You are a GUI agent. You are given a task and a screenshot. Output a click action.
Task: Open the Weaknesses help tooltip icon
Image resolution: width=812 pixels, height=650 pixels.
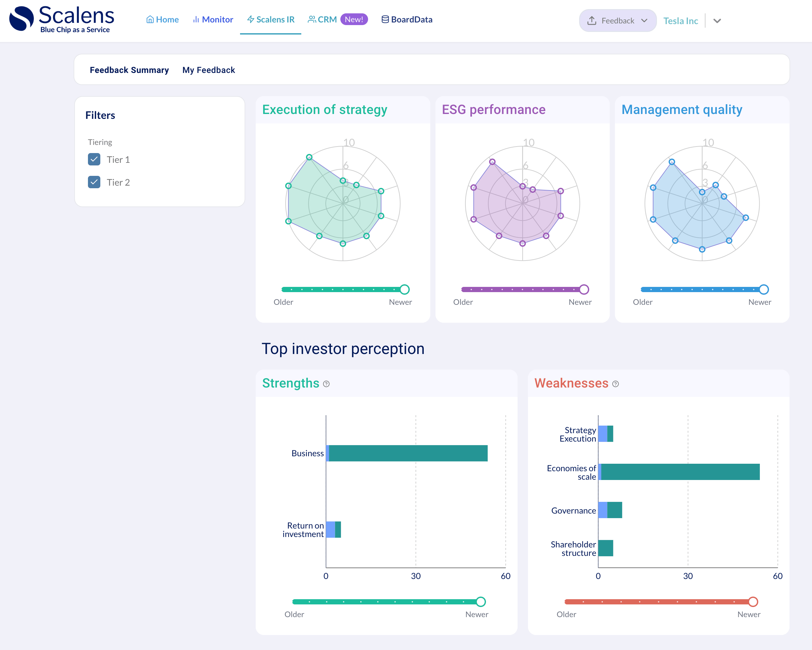coord(616,384)
